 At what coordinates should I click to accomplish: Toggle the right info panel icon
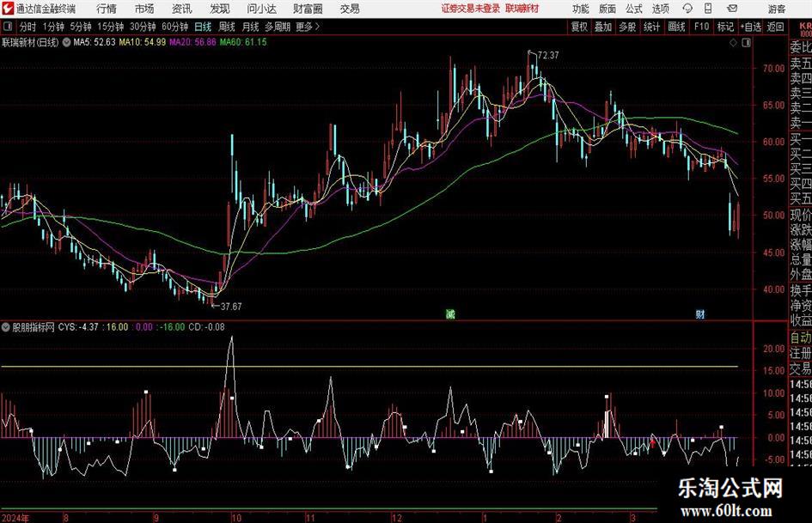[746, 43]
